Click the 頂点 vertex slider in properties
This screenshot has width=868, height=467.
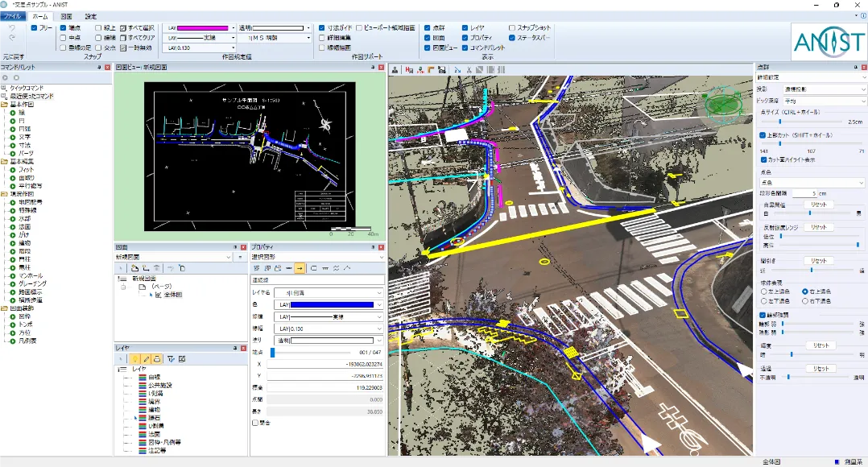pyautogui.click(x=310, y=353)
